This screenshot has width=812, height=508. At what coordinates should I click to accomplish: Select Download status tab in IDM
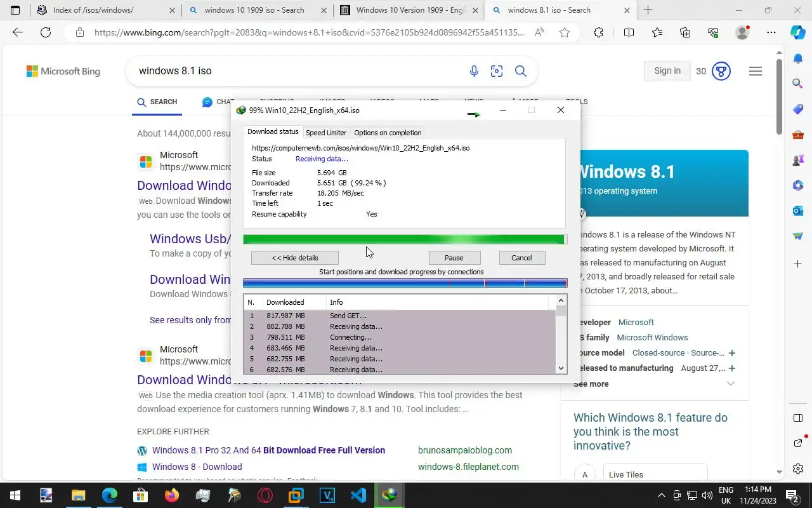(273, 131)
